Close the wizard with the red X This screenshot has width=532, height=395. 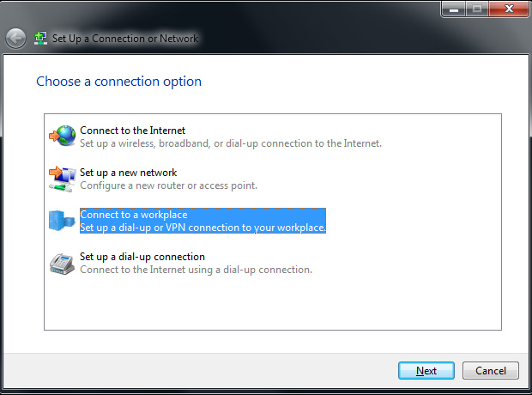pos(509,9)
